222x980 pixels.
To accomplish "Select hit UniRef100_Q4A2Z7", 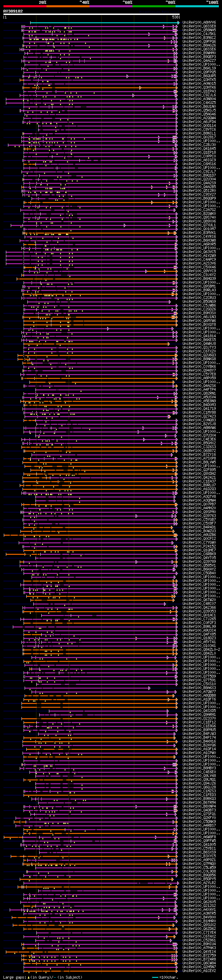I will point(199,61).
